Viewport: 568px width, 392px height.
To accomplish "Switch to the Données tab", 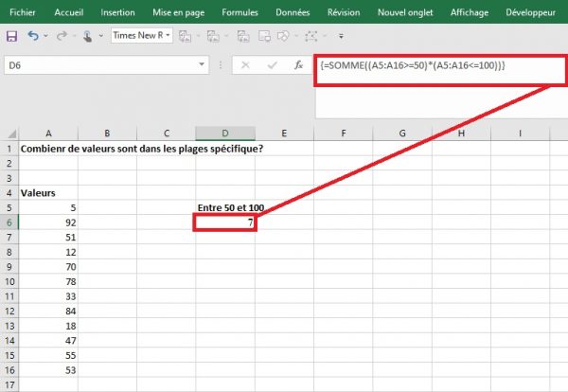I will 293,12.
